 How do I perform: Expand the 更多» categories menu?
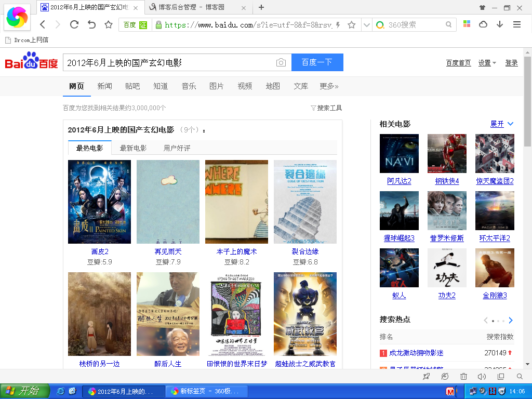coord(329,86)
